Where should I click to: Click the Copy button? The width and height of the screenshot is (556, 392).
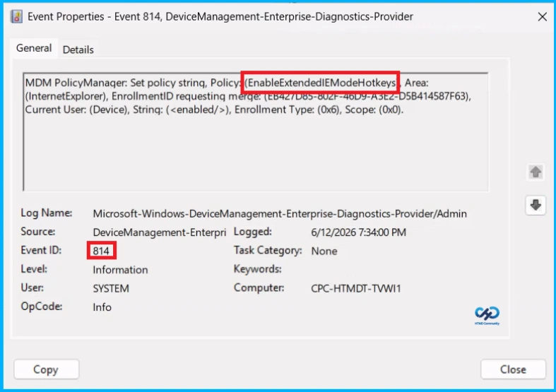coord(46,369)
